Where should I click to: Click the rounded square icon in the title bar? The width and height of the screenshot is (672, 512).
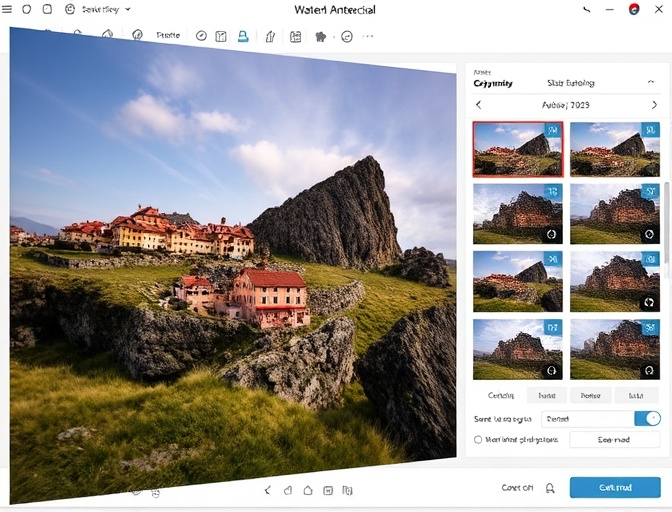[47, 9]
